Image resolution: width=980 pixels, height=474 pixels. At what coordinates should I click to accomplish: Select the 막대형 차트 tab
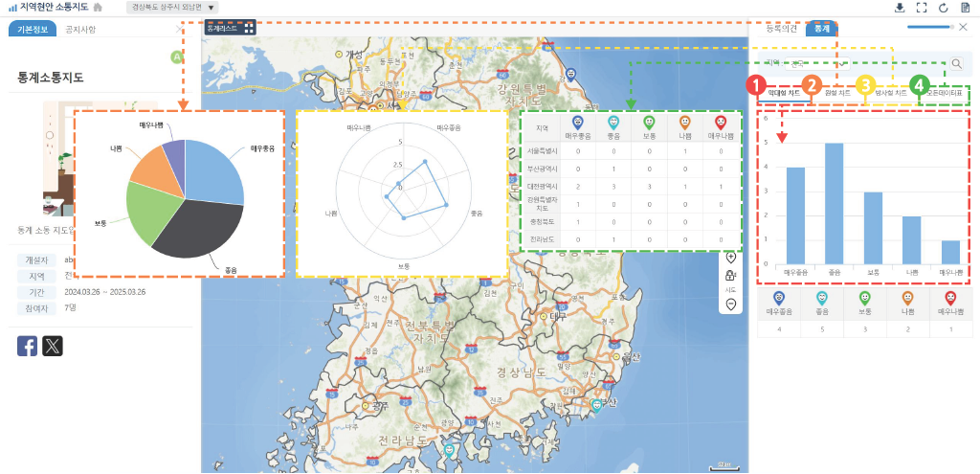(784, 92)
